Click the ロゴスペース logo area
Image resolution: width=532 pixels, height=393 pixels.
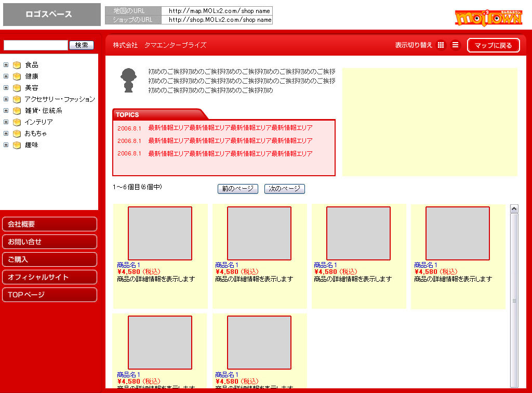[52, 14]
